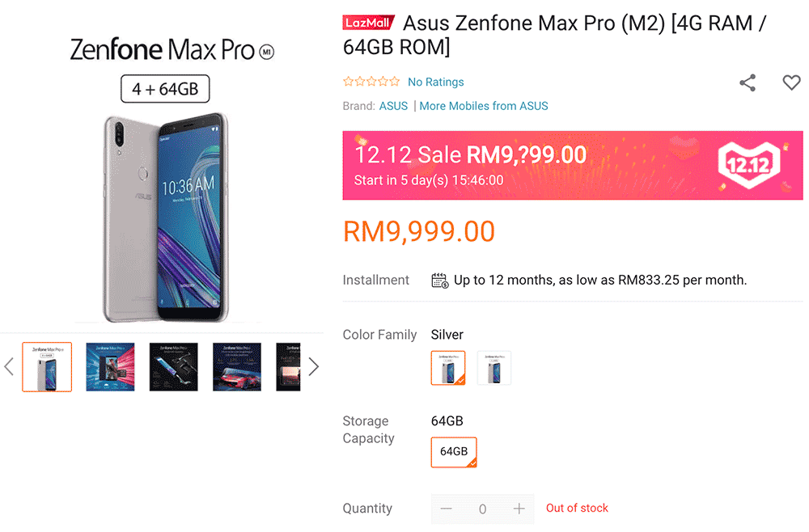
Task: Click the star rating icons
Action: 371,82
